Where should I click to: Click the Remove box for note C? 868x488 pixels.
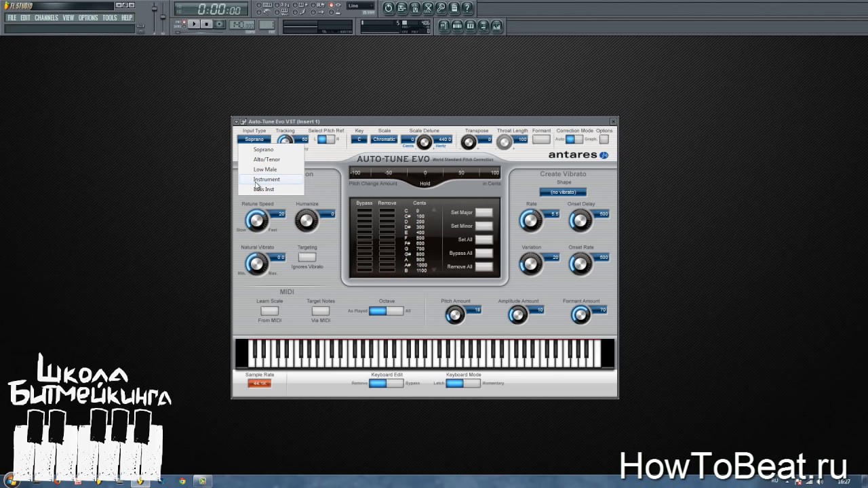pos(387,211)
